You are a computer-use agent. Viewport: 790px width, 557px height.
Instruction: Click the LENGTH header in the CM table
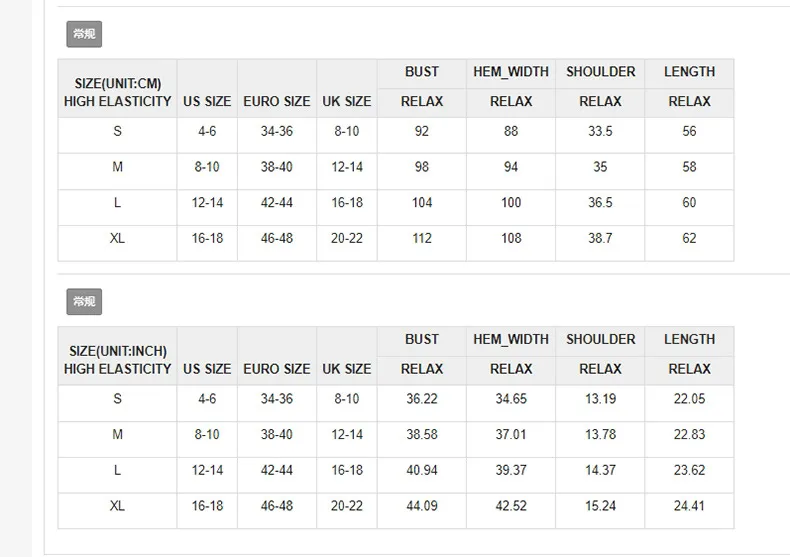(689, 72)
